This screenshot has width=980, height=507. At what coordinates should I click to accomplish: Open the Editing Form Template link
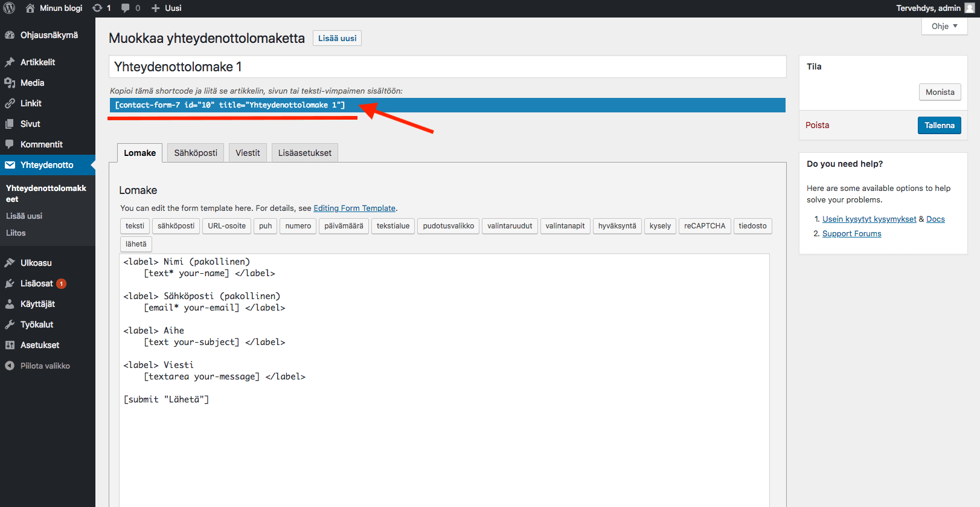coord(354,208)
